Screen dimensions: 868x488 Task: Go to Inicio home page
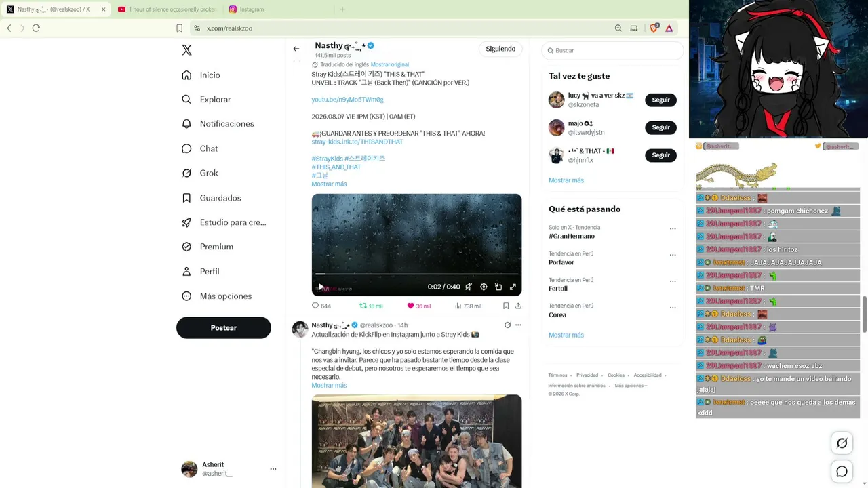click(x=201, y=75)
